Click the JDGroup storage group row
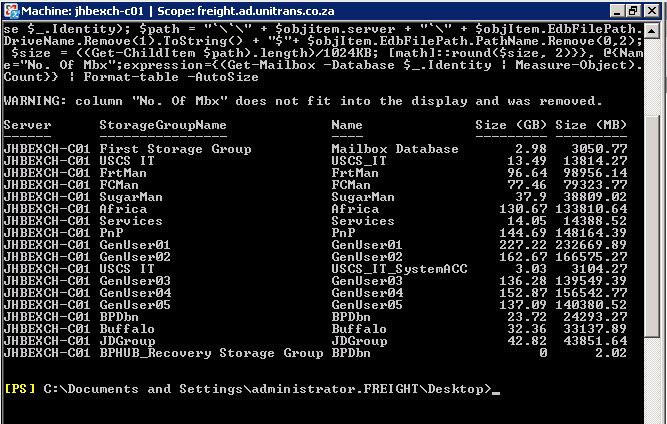Image resolution: width=667 pixels, height=424 pixels. tap(316, 341)
